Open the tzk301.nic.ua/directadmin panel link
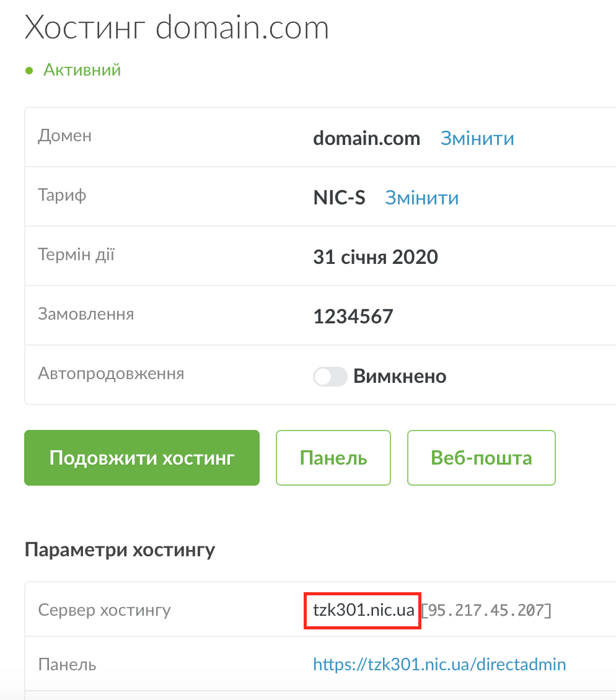The width and height of the screenshot is (616, 700). click(439, 665)
